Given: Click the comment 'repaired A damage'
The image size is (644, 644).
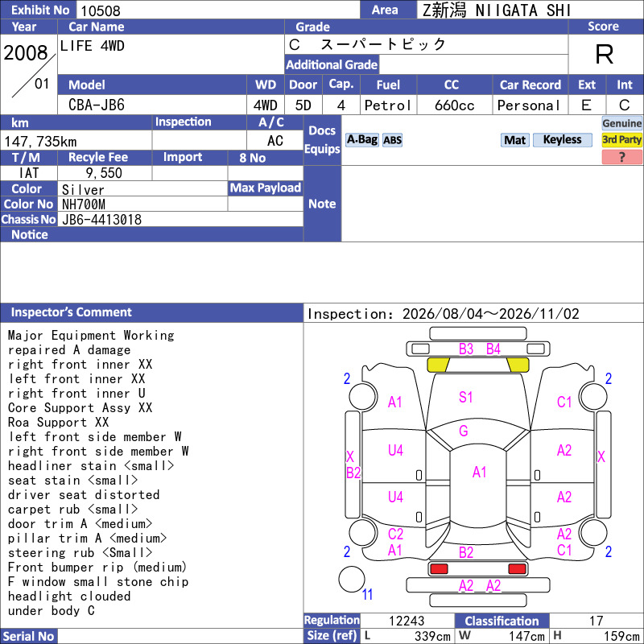Looking at the screenshot, I should coord(69,350).
